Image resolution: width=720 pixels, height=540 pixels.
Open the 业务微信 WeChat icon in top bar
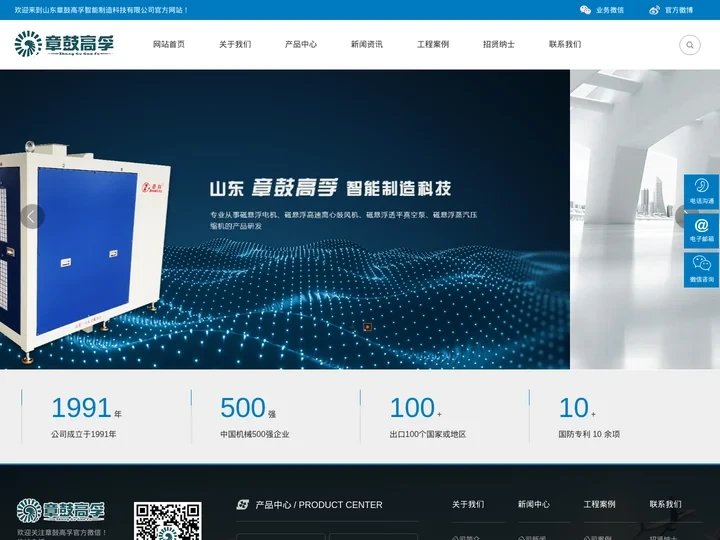coord(585,10)
